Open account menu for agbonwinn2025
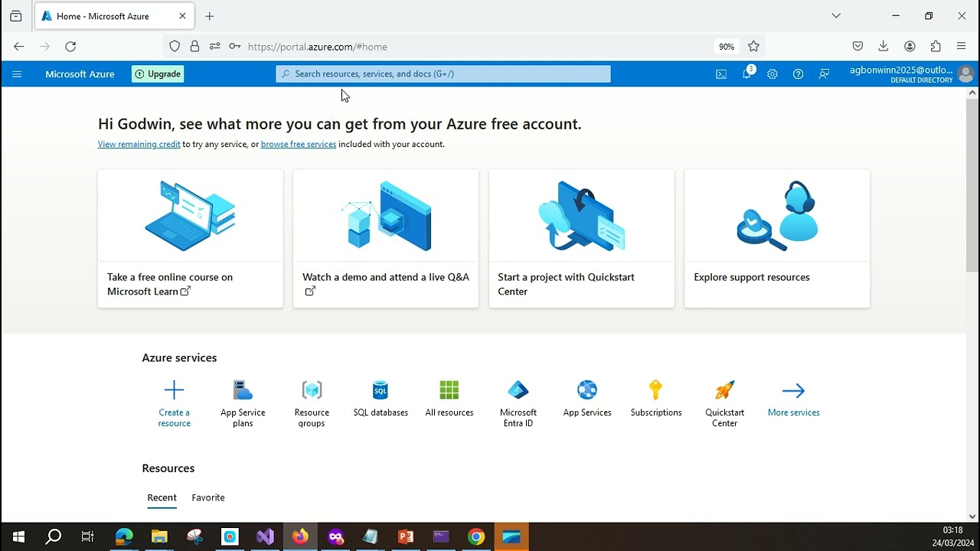 coord(911,74)
